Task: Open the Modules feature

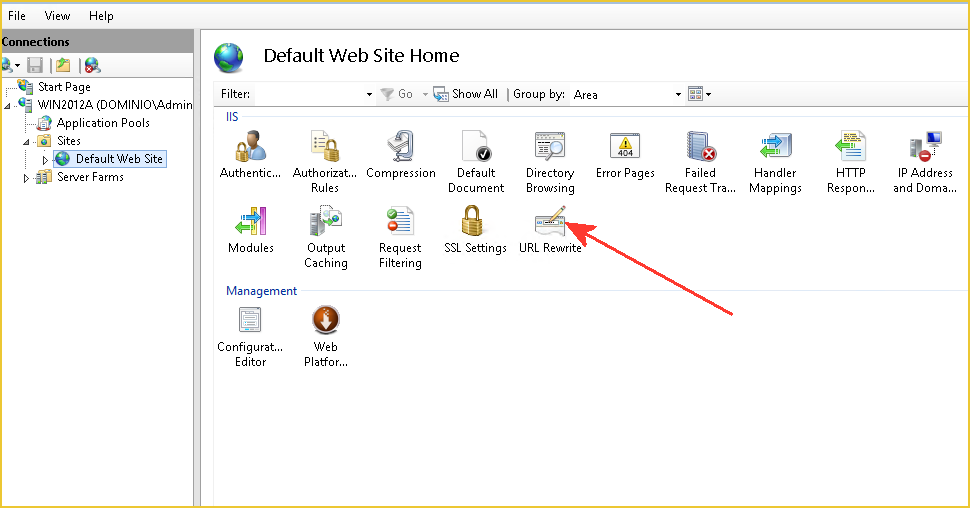Action: point(251,230)
